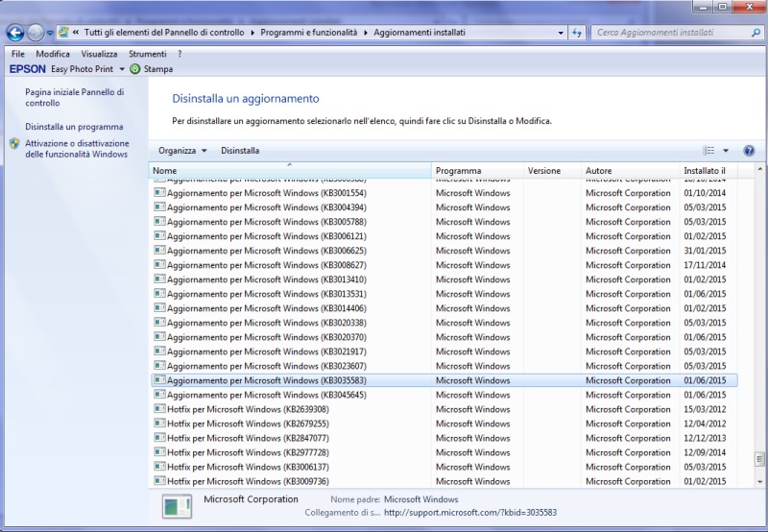Viewport: 768px width, 532px height.
Task: Open the Strumenti menu
Action: [148, 54]
